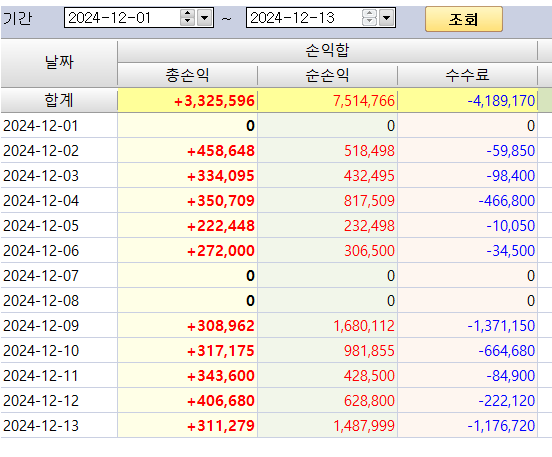Click 수수료 value -34,500

point(511,251)
